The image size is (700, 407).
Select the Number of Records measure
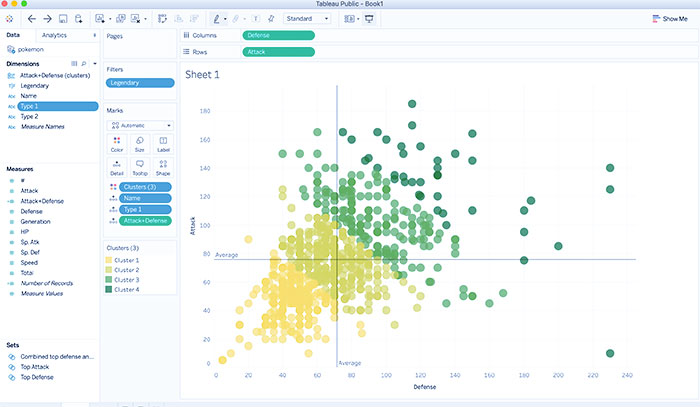[x=46, y=283]
